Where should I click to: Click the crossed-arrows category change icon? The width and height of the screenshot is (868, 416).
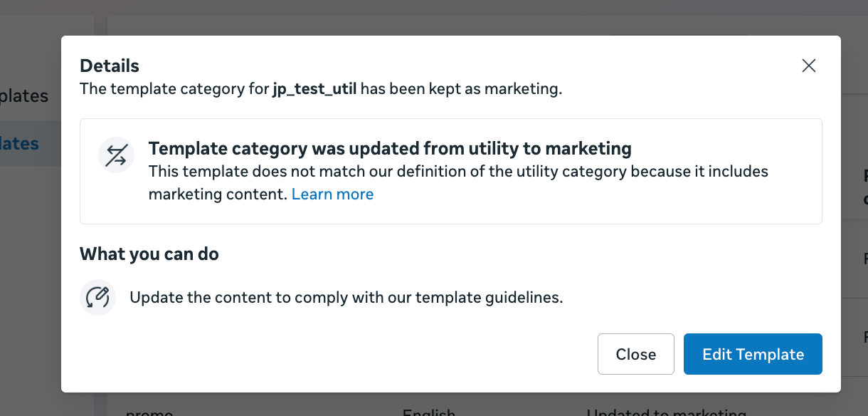click(x=116, y=155)
